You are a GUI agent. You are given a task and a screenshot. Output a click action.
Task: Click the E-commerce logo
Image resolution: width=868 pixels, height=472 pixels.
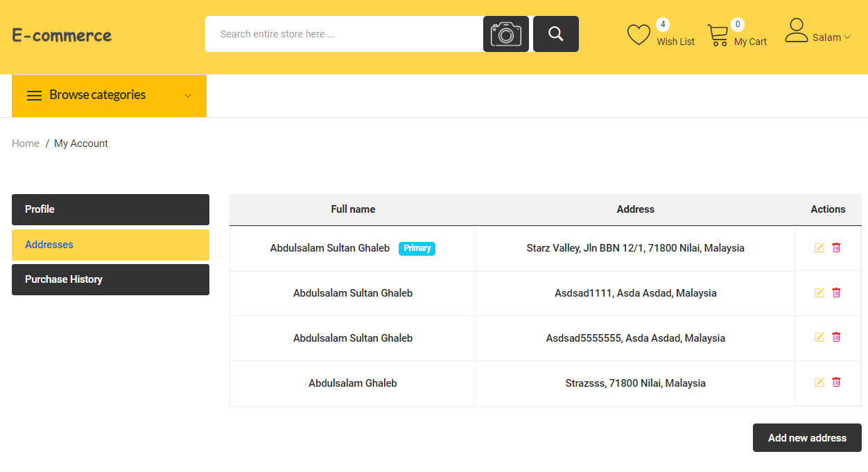point(62,35)
